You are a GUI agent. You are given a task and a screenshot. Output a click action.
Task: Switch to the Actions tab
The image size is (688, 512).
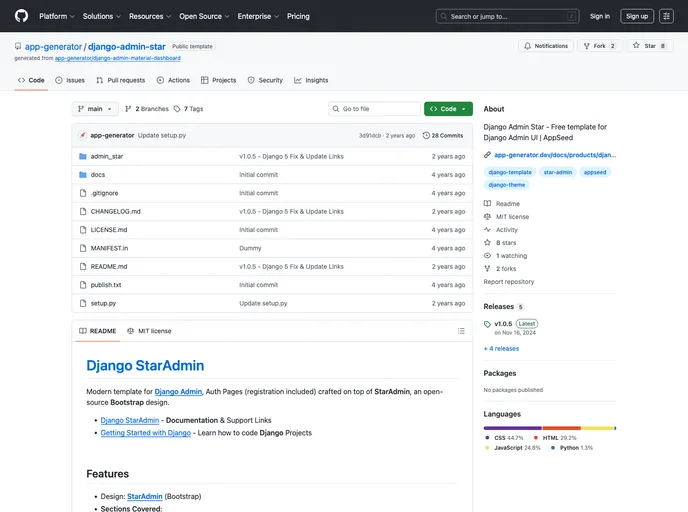coord(173,80)
